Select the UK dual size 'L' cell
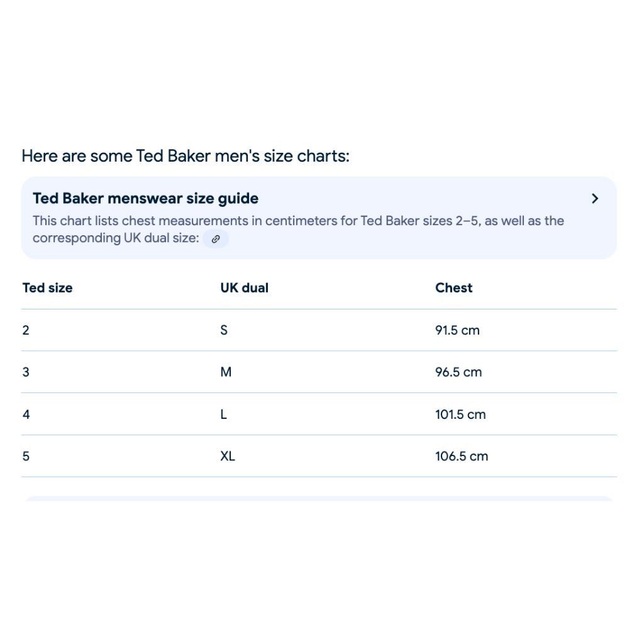This screenshot has width=644, height=644. point(223,414)
